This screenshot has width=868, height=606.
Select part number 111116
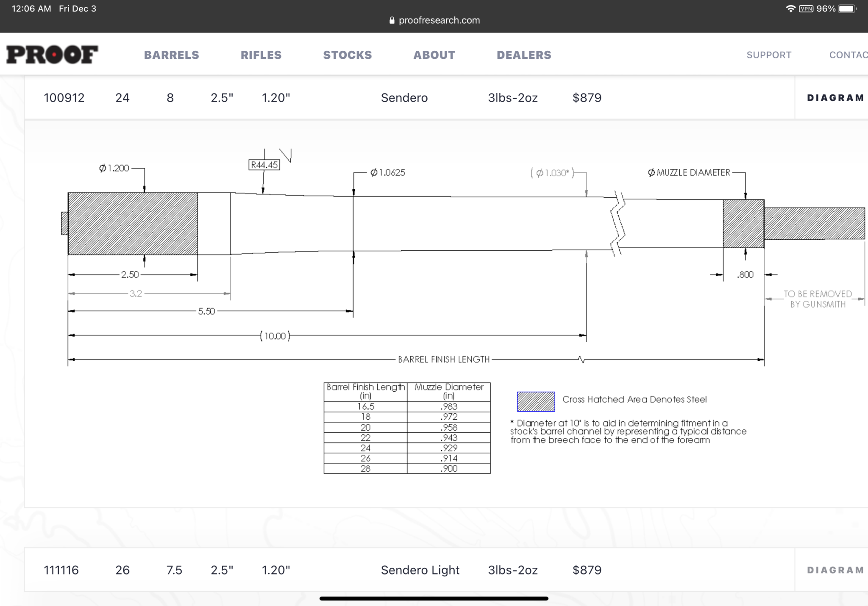[x=61, y=570]
